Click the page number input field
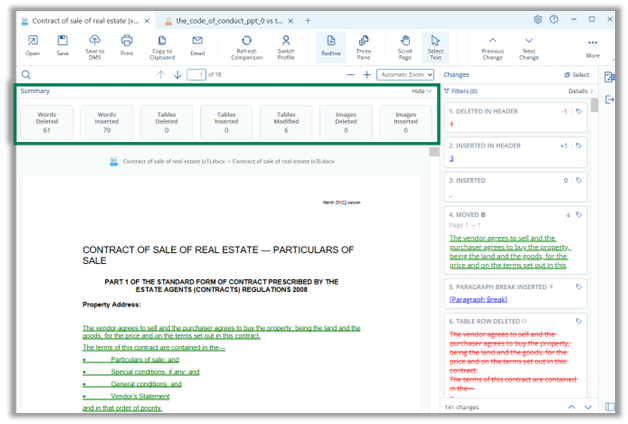 196,74
